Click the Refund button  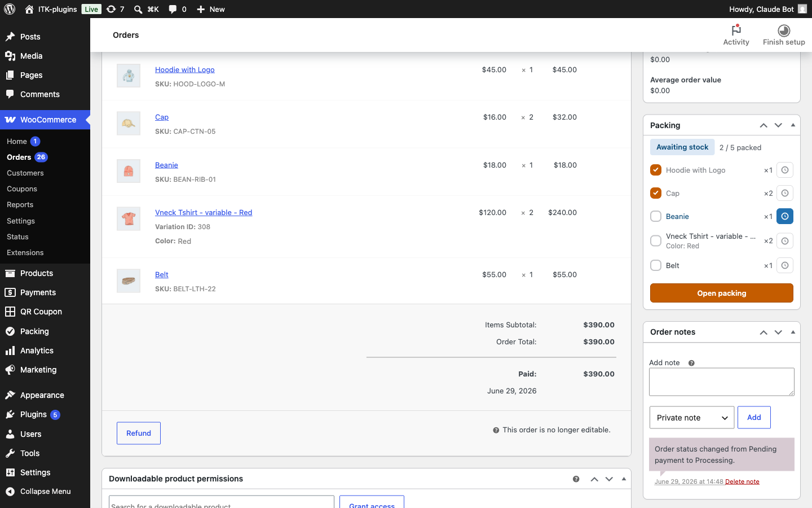(139, 433)
